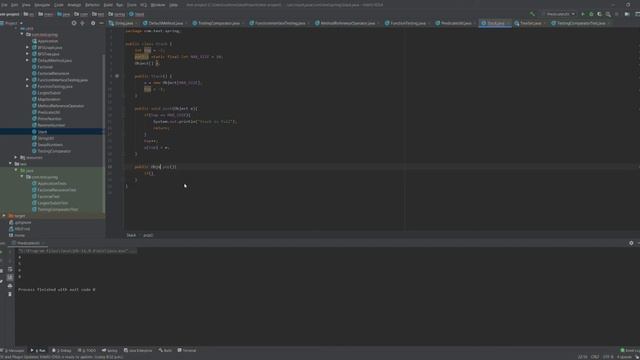Select the active Stack.java editor tab

tap(496, 23)
